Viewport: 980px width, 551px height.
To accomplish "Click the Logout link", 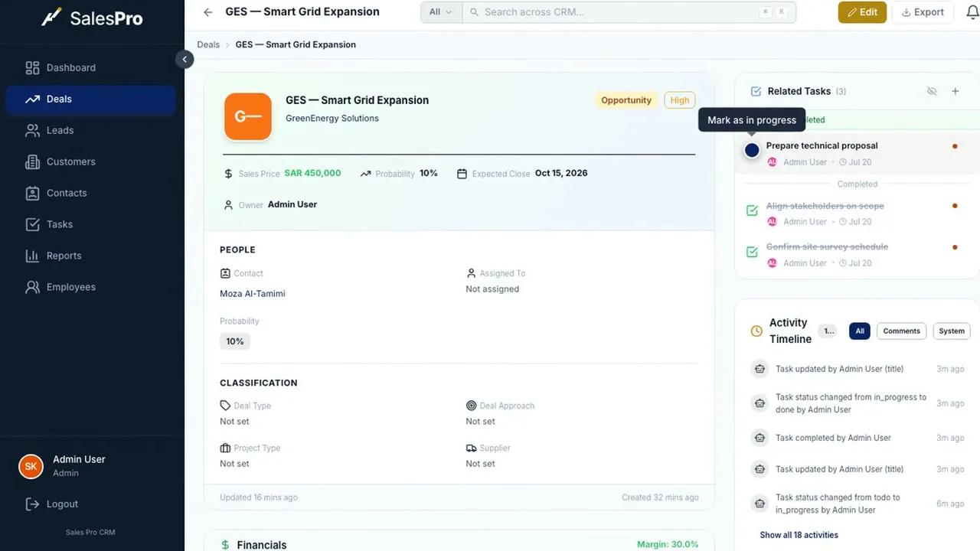I will (52, 504).
